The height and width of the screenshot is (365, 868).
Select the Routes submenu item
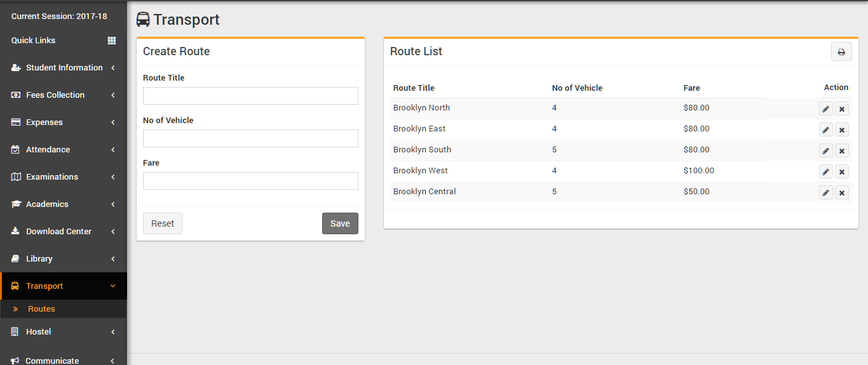[x=41, y=309]
